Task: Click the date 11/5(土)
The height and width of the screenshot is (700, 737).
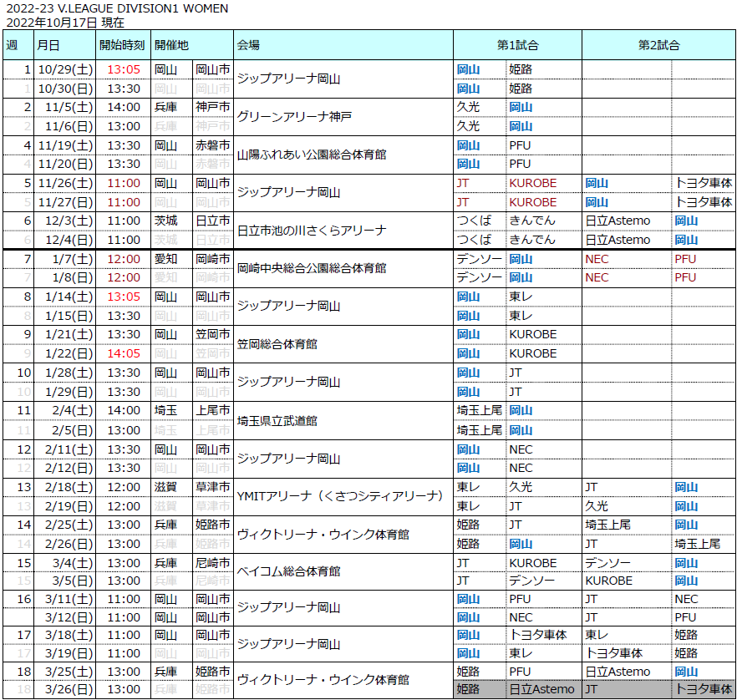Action: 69,107
